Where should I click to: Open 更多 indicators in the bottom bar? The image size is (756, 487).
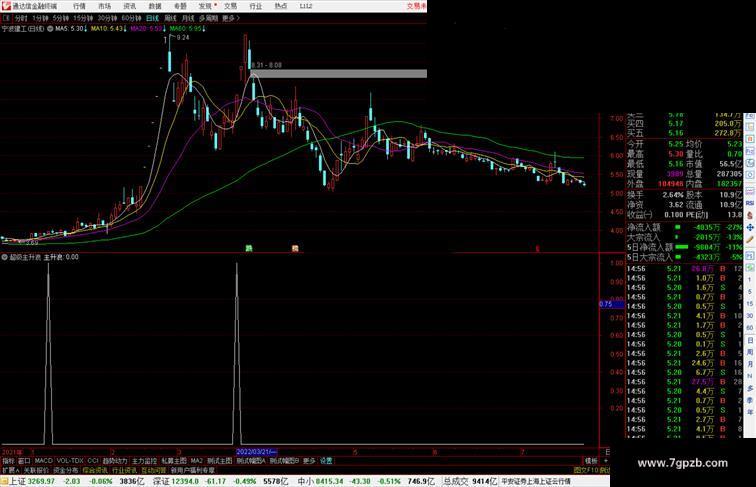click(x=309, y=461)
